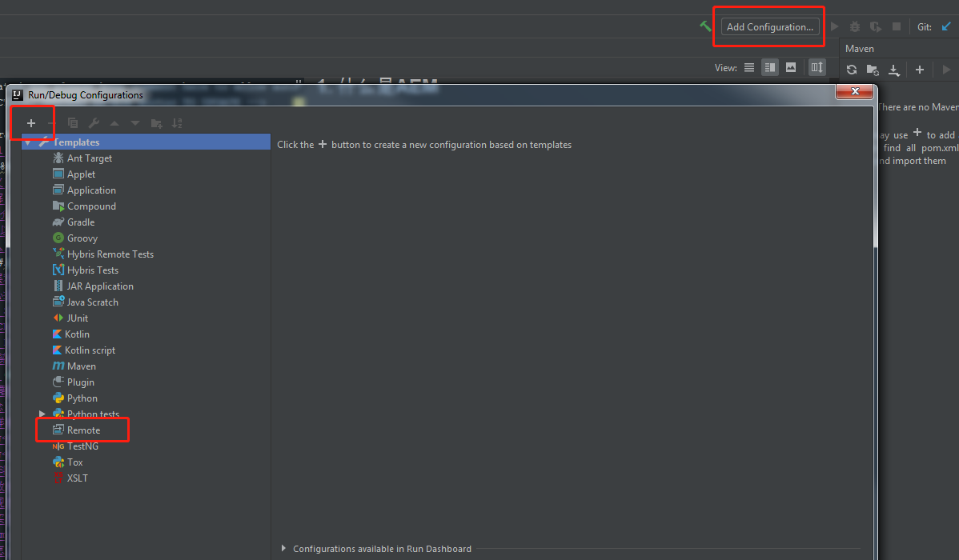Select the Java Scratch template

pos(92,302)
